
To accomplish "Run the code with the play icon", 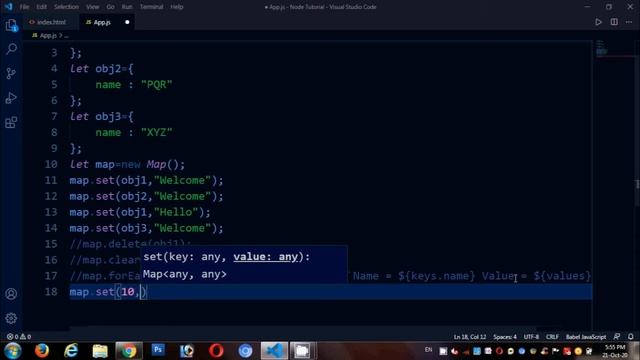I will click(598, 22).
